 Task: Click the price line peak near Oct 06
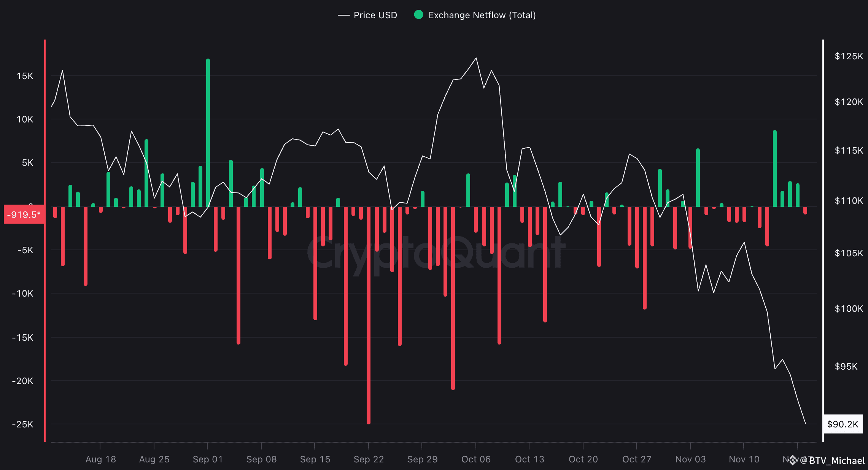[x=476, y=58]
